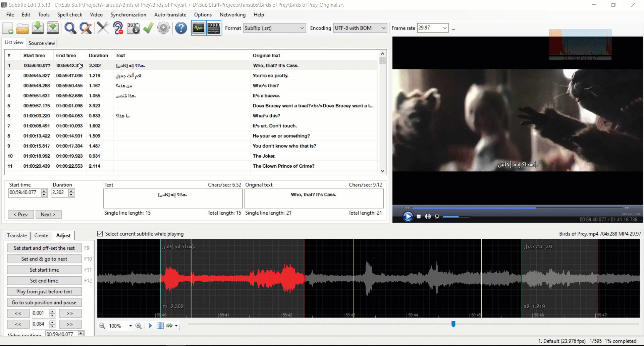This screenshot has width=644, height=346.
Task: Switch to the Translate tab
Action: (17, 235)
